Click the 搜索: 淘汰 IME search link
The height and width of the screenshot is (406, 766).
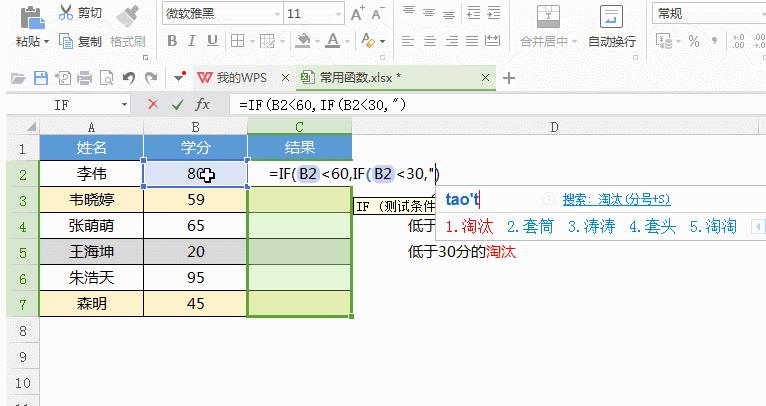click(x=616, y=199)
